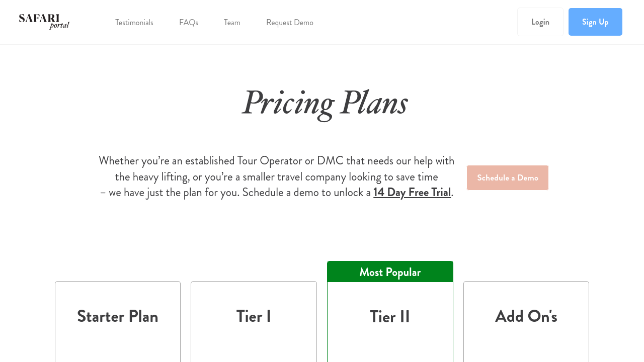Viewport: 644px width, 362px height.
Task: Go to the FAQs section
Action: coord(189,23)
